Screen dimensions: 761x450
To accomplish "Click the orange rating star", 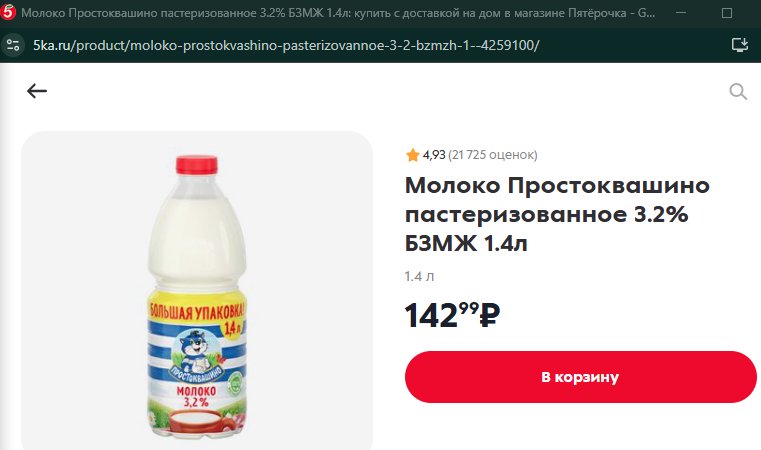I will point(413,155).
